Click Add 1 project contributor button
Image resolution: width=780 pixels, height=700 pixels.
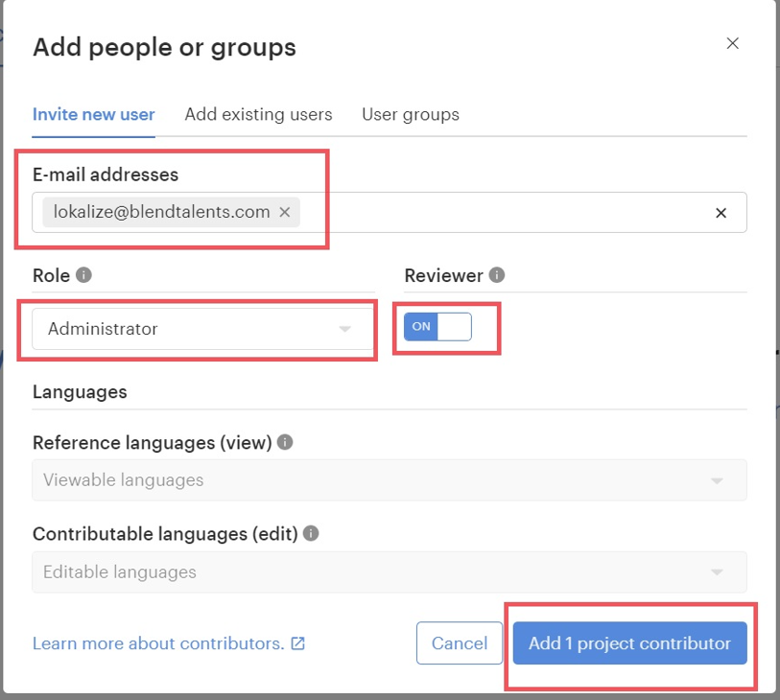pos(629,643)
